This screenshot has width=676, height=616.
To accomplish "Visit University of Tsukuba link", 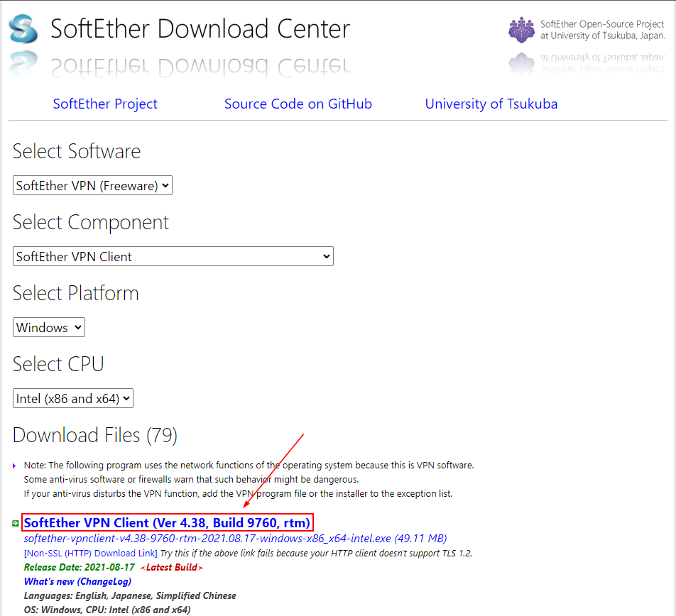I will click(491, 104).
